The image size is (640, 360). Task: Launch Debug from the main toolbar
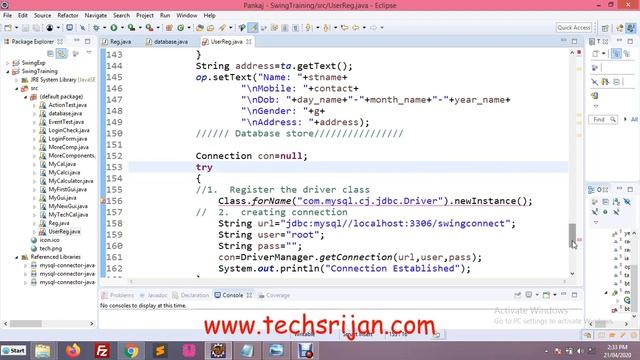[96, 28]
